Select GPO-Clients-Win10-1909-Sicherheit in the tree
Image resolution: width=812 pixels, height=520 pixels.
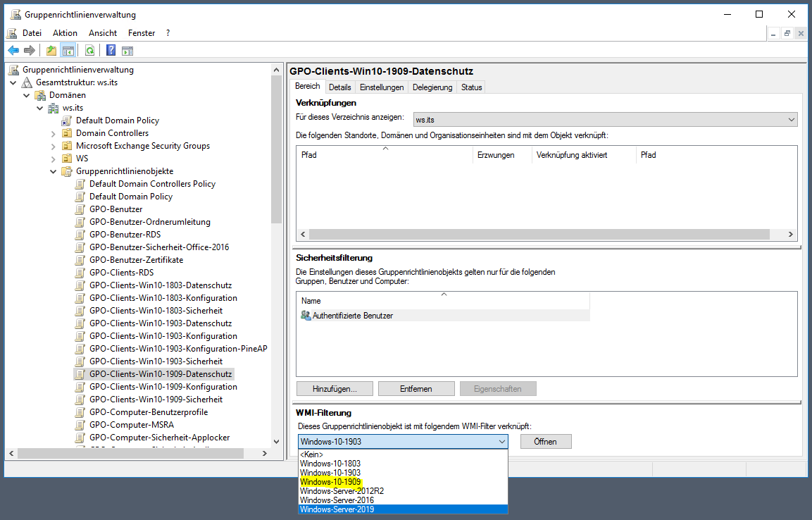click(x=156, y=400)
